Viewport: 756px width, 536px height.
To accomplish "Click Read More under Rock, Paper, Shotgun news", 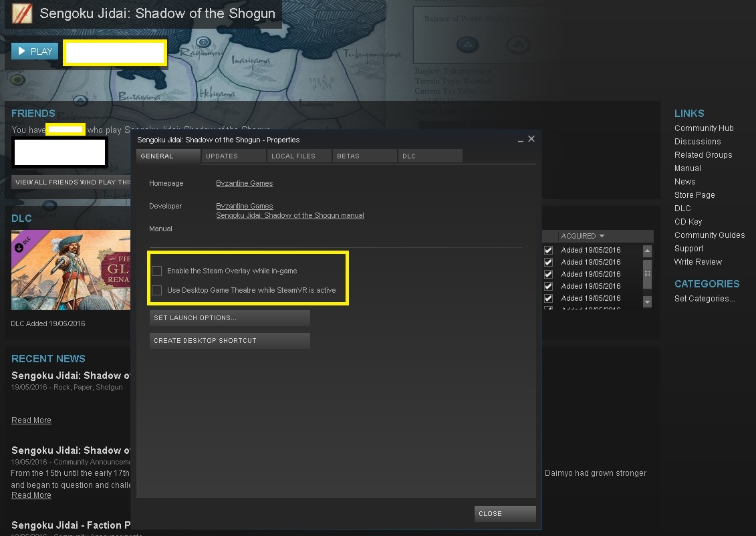I will click(31, 420).
